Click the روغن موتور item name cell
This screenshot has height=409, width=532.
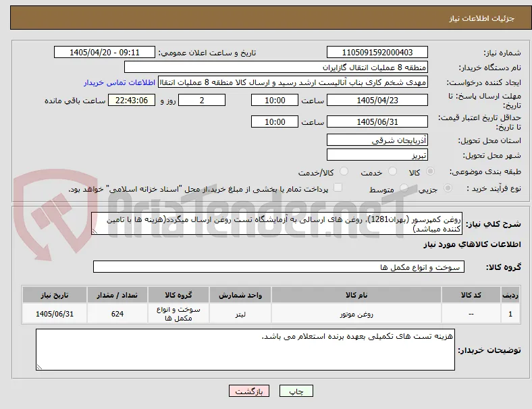pos(356,314)
